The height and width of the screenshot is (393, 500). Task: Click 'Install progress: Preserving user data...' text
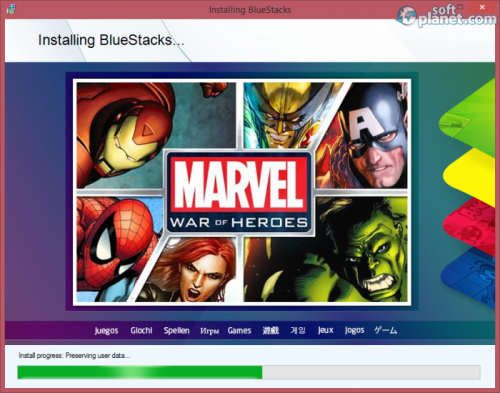74,355
